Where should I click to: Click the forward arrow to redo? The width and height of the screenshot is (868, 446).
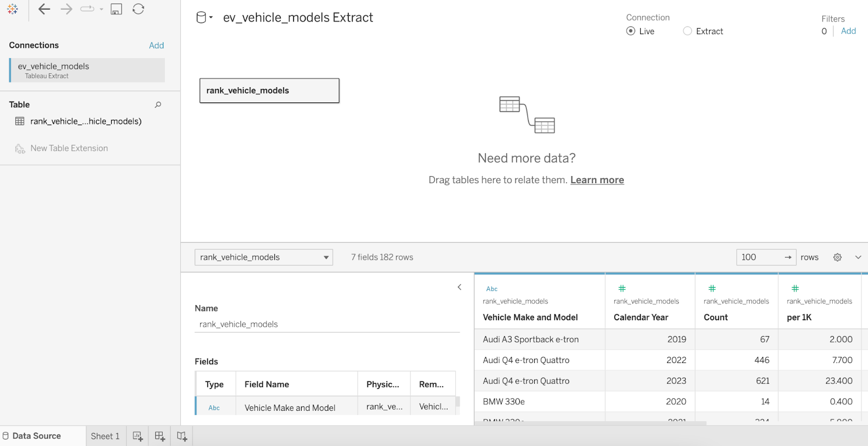[66, 9]
